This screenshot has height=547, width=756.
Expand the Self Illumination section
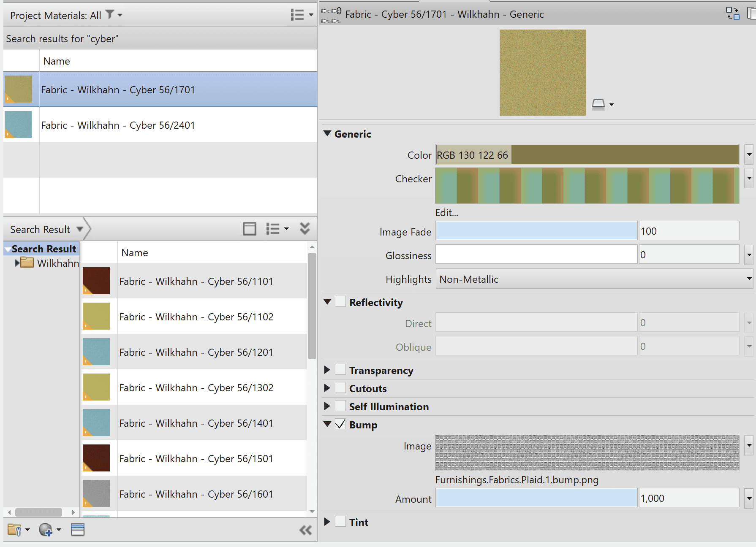click(x=327, y=406)
